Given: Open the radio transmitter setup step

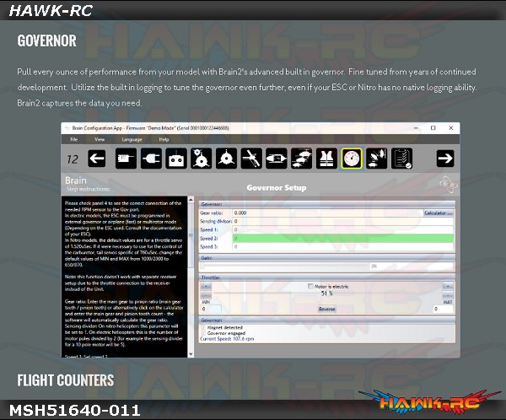Looking at the screenshot, I should pos(176,159).
